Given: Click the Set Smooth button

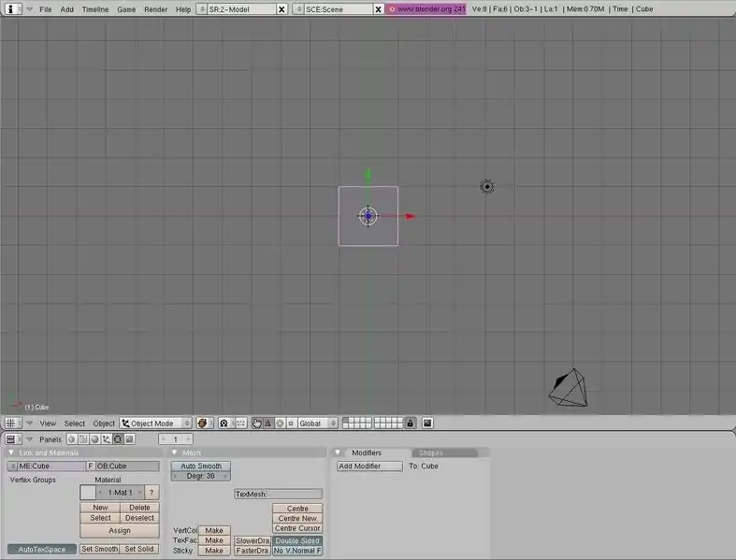Looking at the screenshot, I should point(99,549).
